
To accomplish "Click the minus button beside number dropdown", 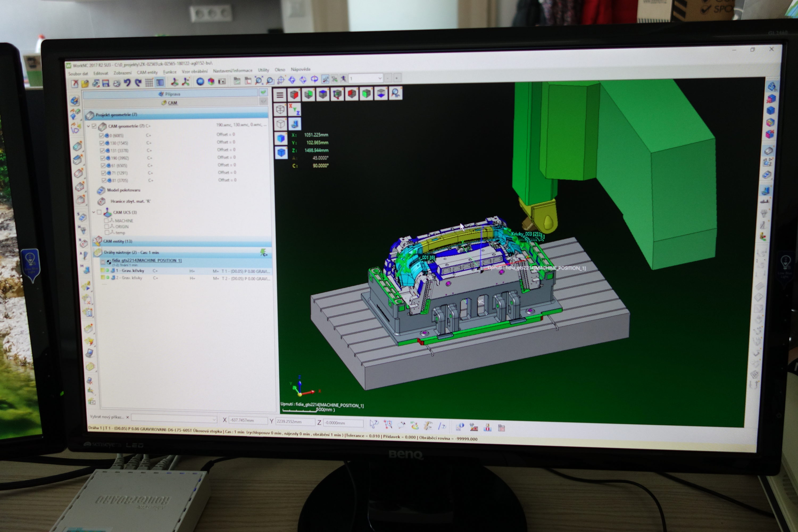I will point(388,78).
